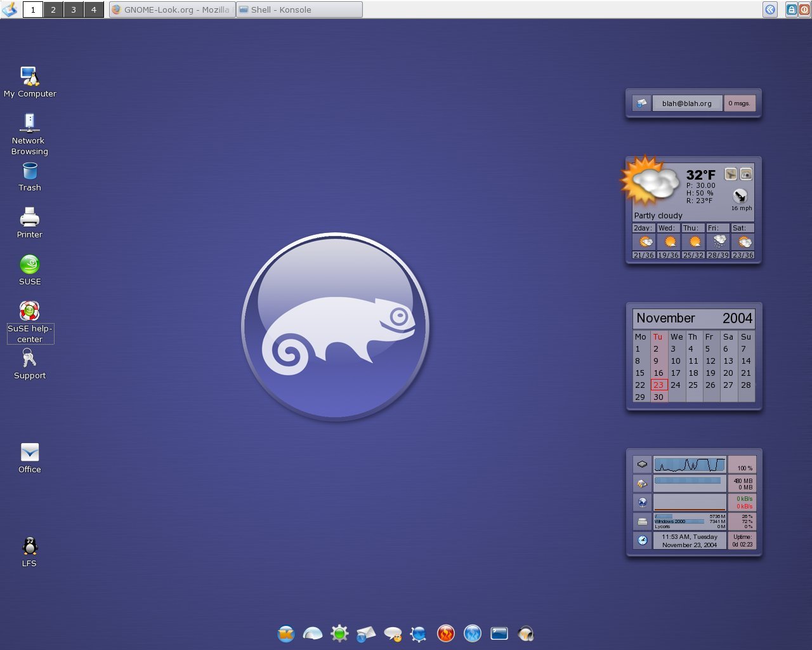Click mail icon in email widget
The width and height of the screenshot is (812, 650).
point(641,103)
